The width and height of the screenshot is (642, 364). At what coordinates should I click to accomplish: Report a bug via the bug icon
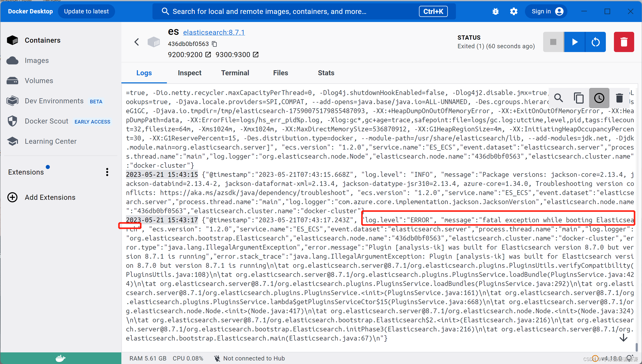tap(495, 11)
